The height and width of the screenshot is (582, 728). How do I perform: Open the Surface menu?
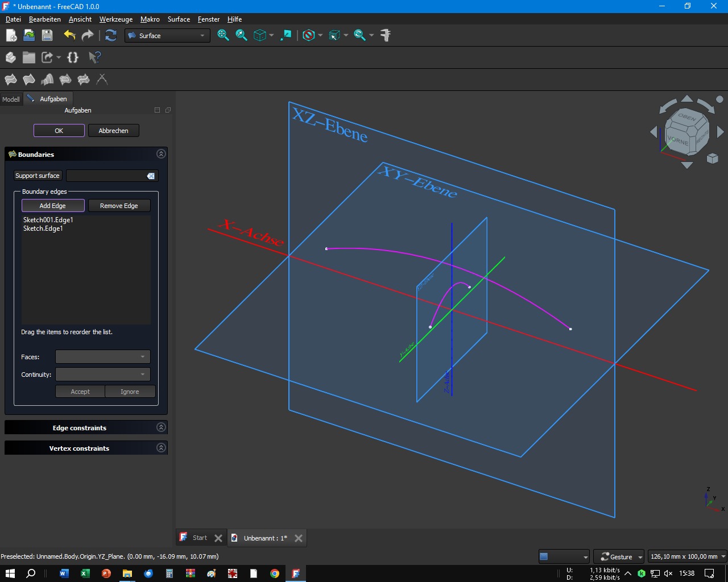[x=179, y=19]
